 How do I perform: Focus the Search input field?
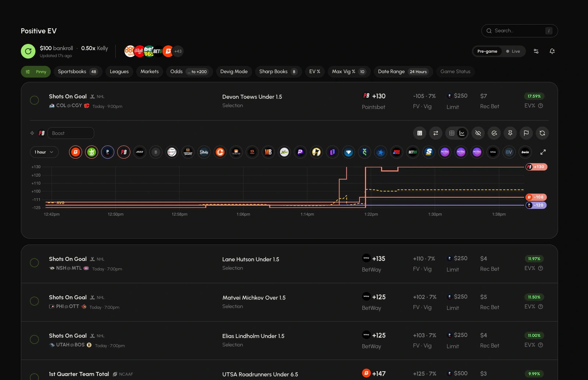pyautogui.click(x=520, y=31)
